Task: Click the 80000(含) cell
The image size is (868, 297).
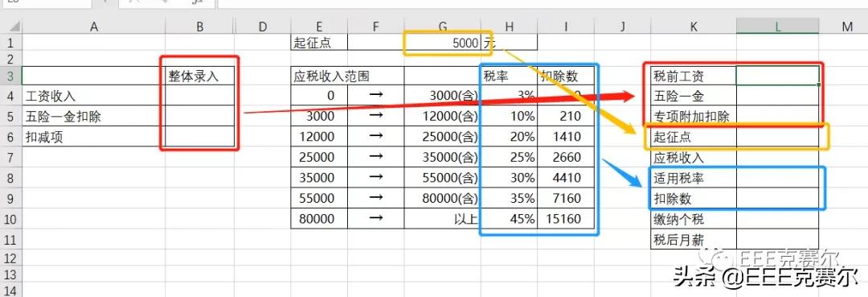Action: [442, 198]
